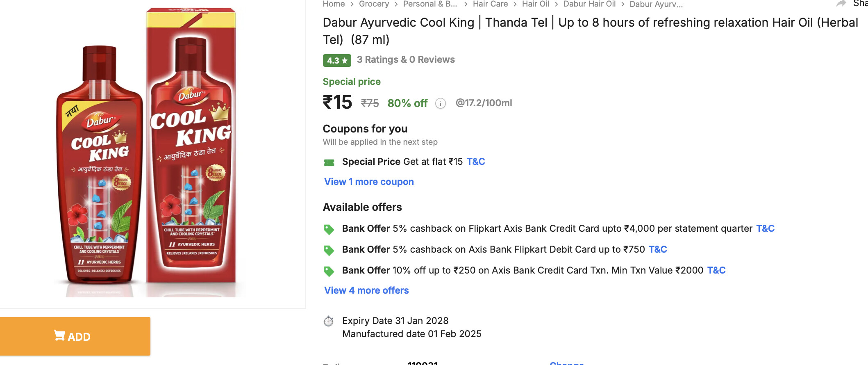This screenshot has height=365, width=868.
Task: Click the tag icon beside Flipkart Axis cashback offer
Action: point(329,229)
